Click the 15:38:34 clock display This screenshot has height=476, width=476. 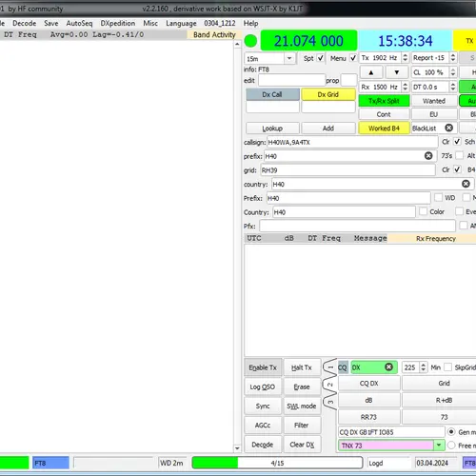[x=405, y=41]
